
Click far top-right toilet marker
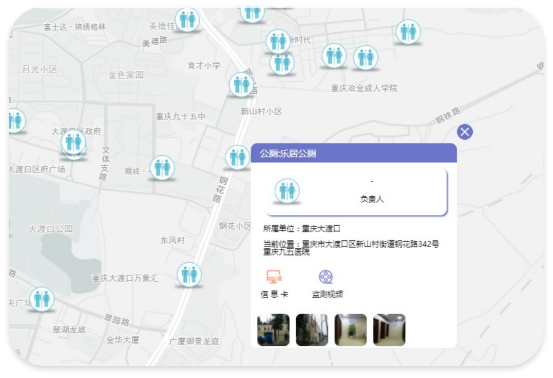coord(408,32)
